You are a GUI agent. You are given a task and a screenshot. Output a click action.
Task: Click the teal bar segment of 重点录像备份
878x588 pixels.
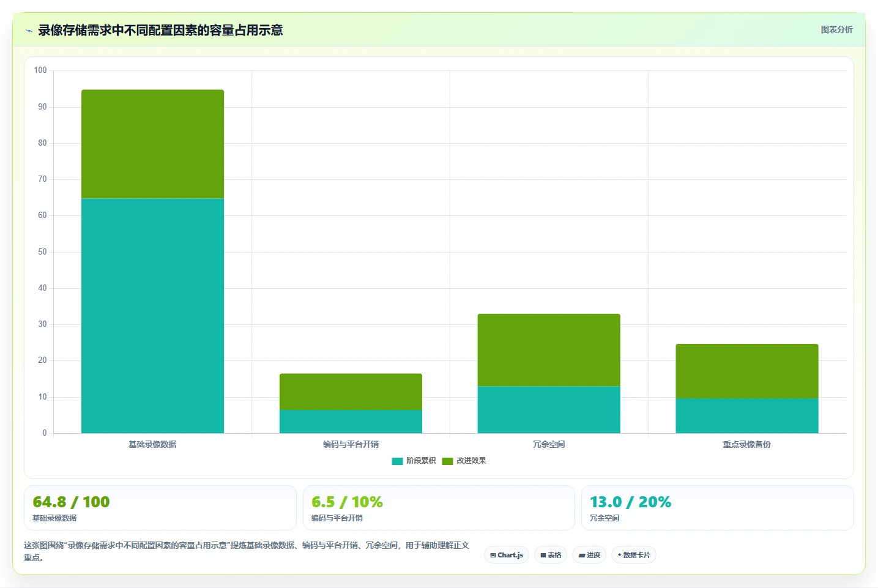(x=747, y=416)
